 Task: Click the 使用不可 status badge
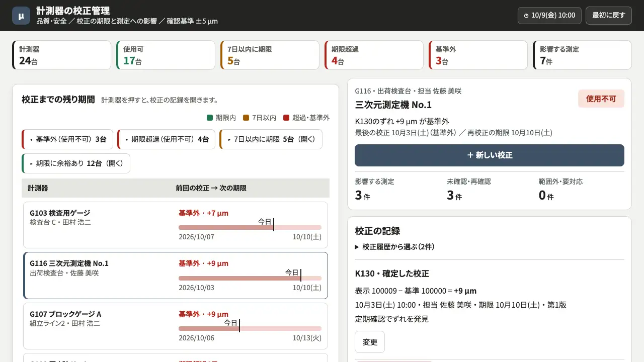coord(601,99)
